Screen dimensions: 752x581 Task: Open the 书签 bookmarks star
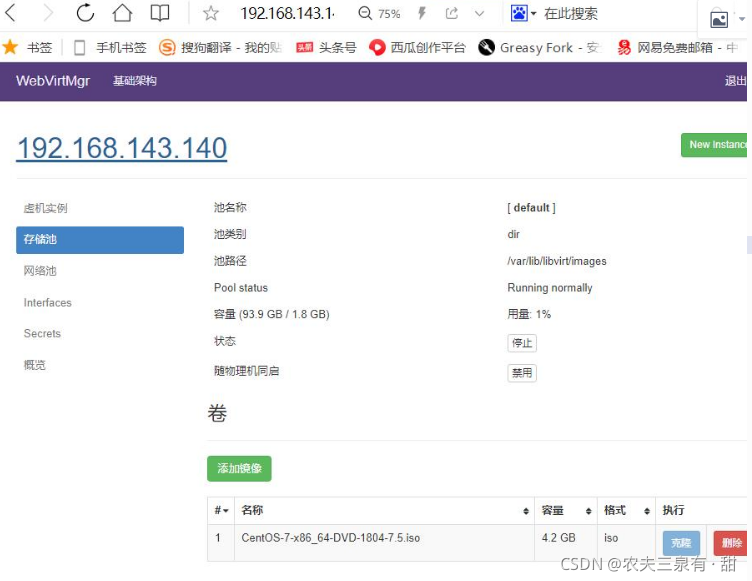27,47
